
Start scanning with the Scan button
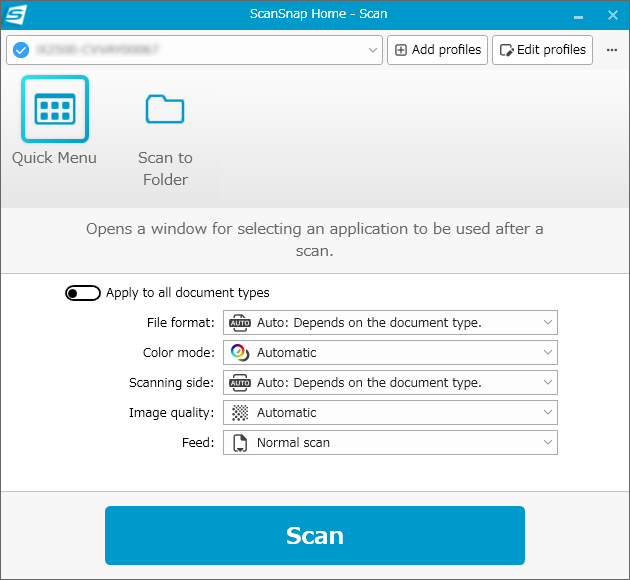[315, 535]
